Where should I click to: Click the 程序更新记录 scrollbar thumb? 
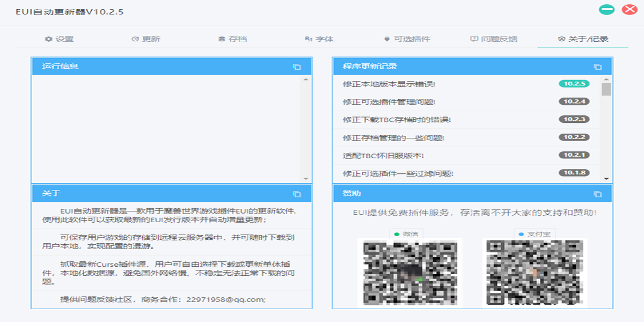coord(606,89)
